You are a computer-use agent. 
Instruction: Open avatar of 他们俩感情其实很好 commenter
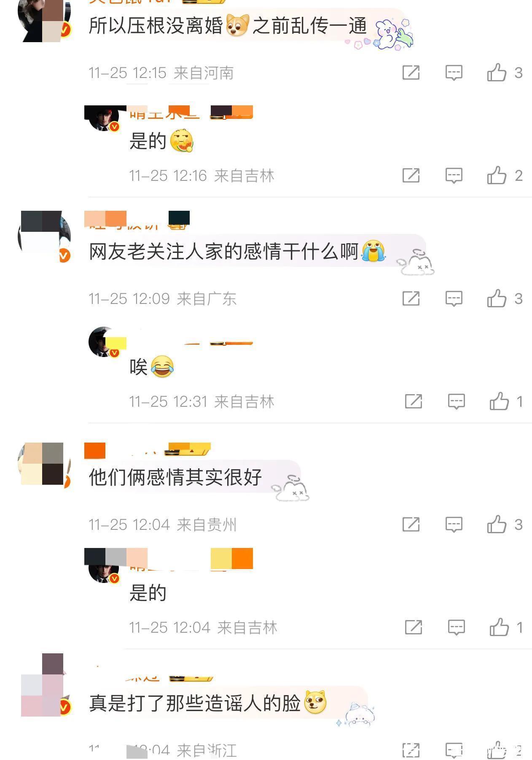(44, 464)
